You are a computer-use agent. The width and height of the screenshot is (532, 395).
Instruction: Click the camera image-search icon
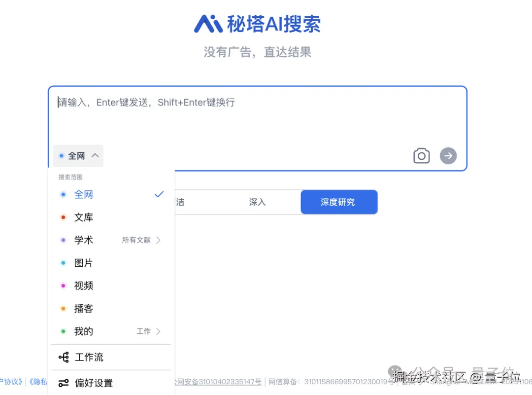tap(421, 156)
